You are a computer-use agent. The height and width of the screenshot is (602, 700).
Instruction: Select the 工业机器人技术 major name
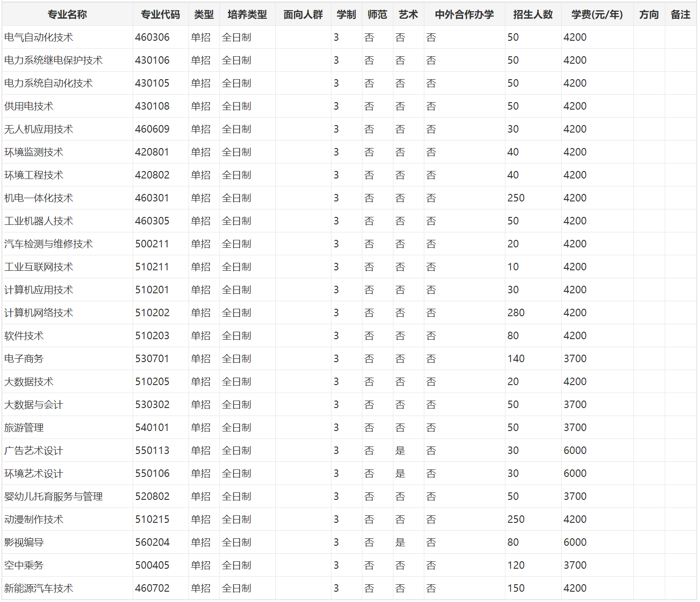(39, 221)
